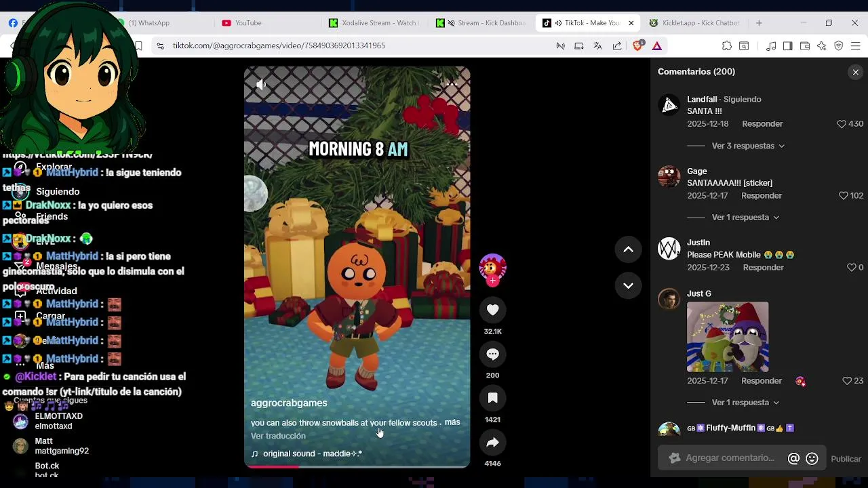Open Just G's image sticker thumbnail
Screen dimensions: 868x488
point(728,337)
